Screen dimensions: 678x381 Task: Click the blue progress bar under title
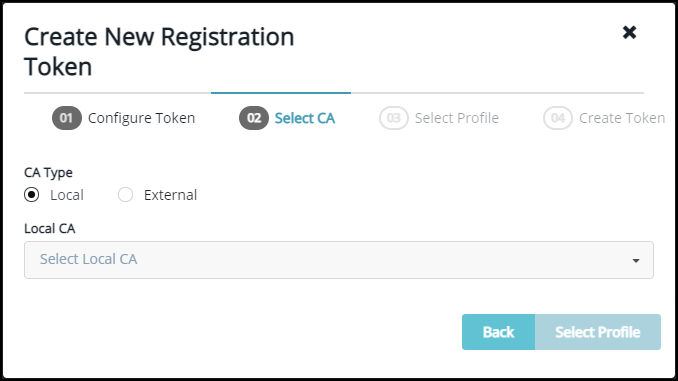click(281, 93)
